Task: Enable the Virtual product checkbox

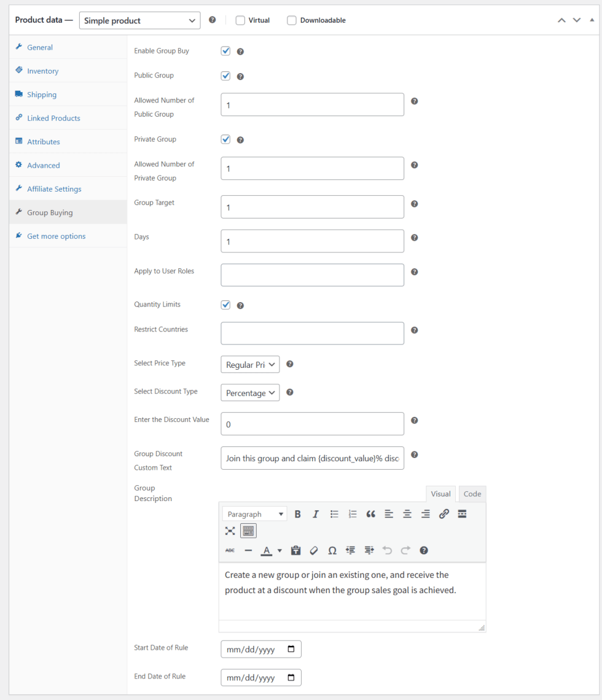Action: pyautogui.click(x=240, y=20)
